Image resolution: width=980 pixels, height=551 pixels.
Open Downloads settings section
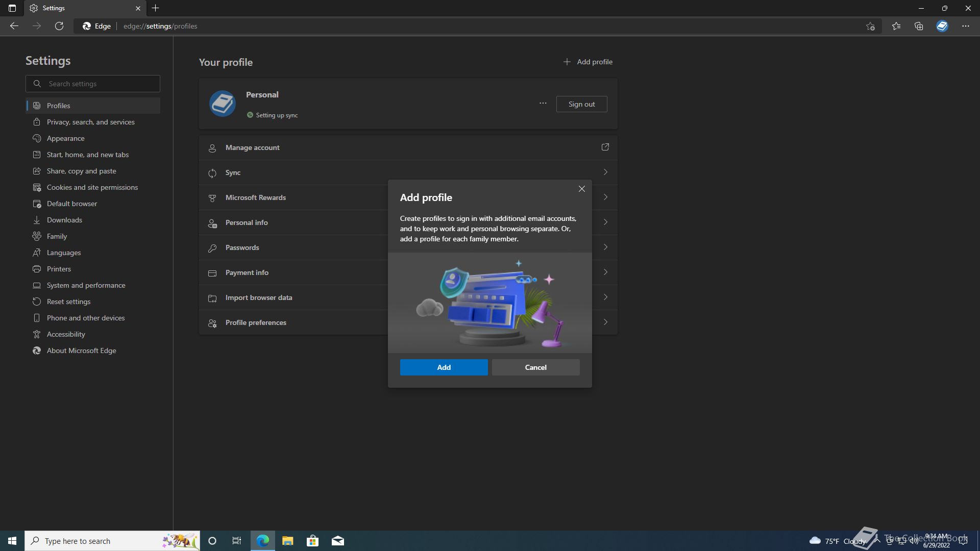pos(93,220)
